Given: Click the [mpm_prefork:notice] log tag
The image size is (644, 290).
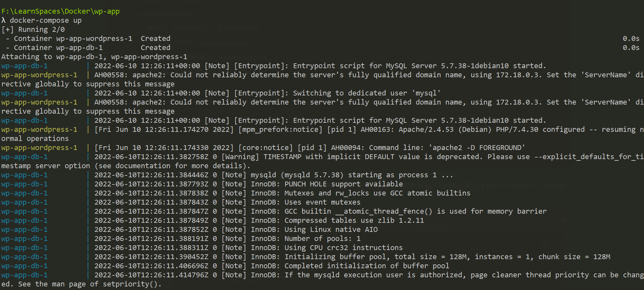Looking at the screenshot, I should pyautogui.click(x=280, y=130).
